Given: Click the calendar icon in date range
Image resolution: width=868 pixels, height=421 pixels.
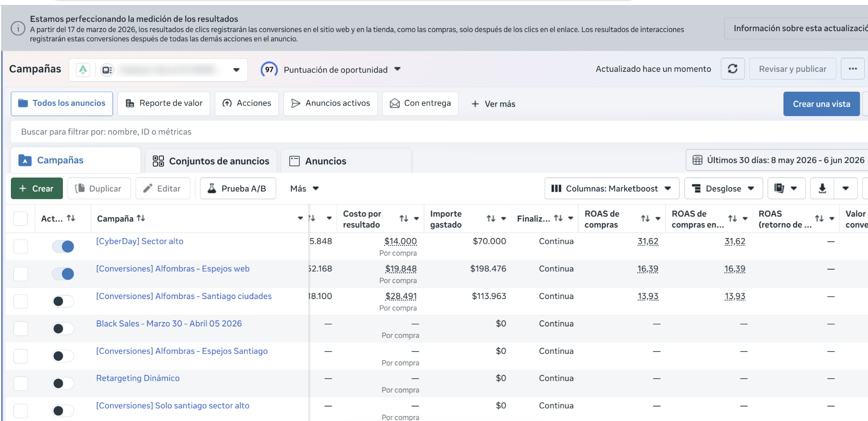Looking at the screenshot, I should point(698,160).
